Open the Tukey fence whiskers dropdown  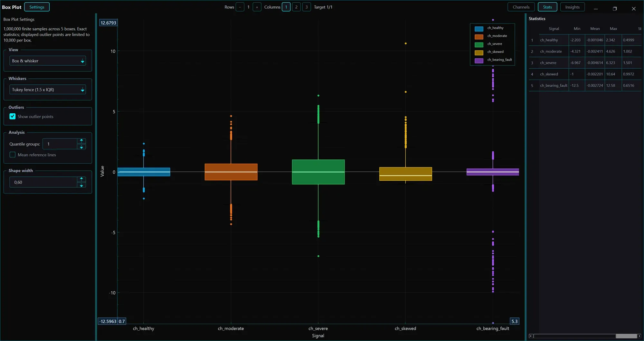coord(48,90)
